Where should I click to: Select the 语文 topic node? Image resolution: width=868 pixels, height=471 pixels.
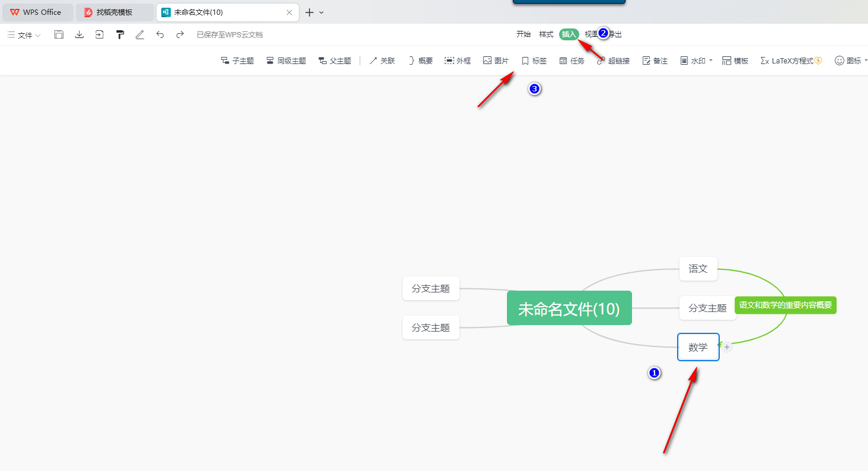point(698,269)
